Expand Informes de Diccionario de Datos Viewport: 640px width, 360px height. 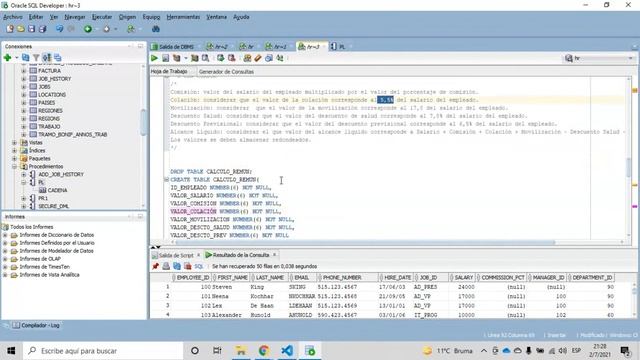(5, 235)
